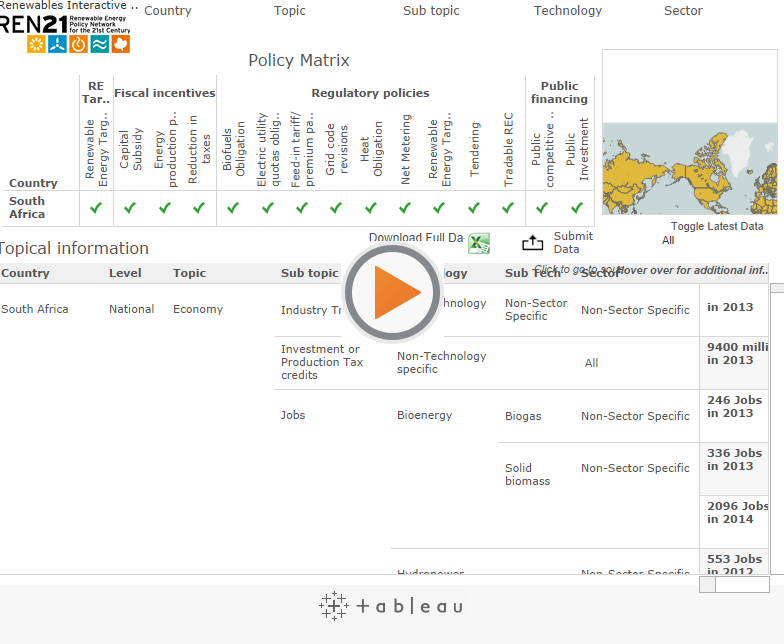Select the Fiscal incentives column group header

tap(165, 93)
